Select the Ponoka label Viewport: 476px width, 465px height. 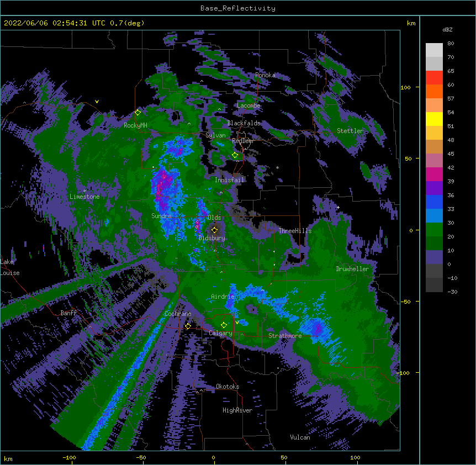(x=265, y=75)
